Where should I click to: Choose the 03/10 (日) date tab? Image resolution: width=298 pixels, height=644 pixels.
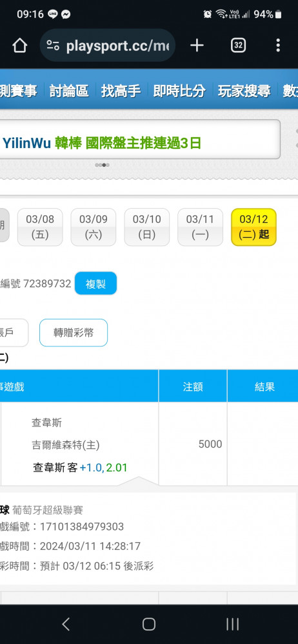click(x=147, y=227)
